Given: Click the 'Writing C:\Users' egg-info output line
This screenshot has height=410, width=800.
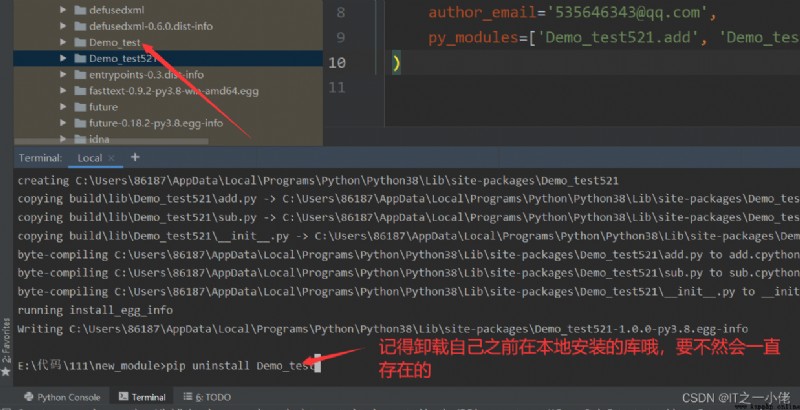Looking at the screenshot, I should point(383,328).
